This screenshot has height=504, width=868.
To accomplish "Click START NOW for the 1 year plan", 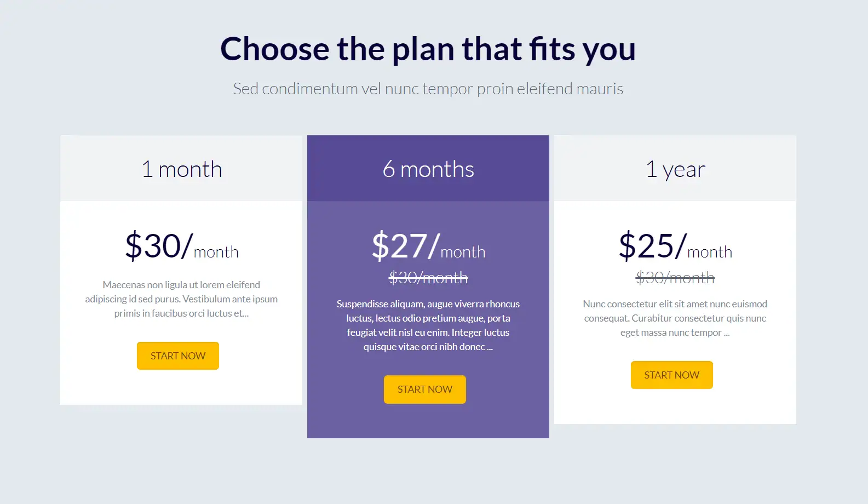I will [672, 375].
